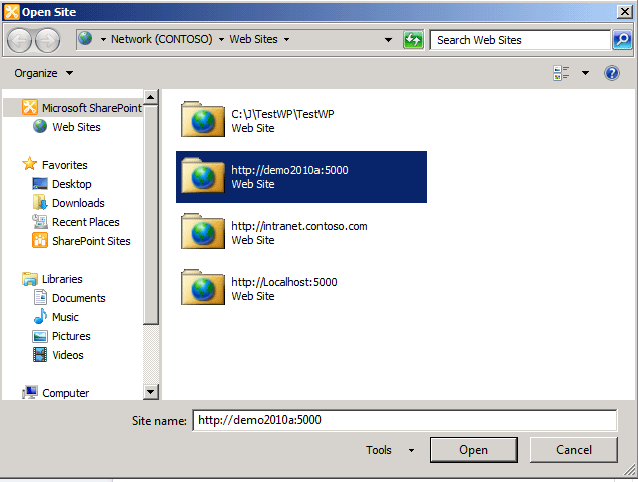The height and width of the screenshot is (482, 638).
Task: Click Network (CONTOSO) in the breadcrumb
Action: tap(162, 39)
